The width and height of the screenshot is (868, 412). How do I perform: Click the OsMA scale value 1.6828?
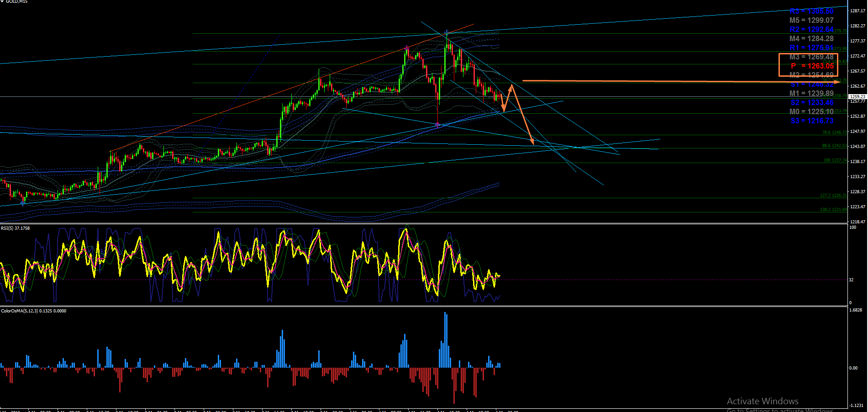tap(856, 310)
